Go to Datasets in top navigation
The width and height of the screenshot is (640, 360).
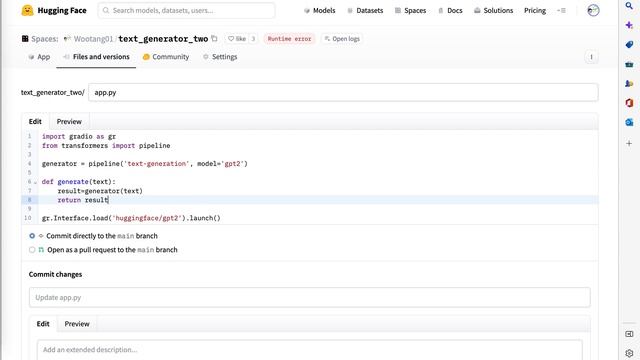click(x=365, y=11)
